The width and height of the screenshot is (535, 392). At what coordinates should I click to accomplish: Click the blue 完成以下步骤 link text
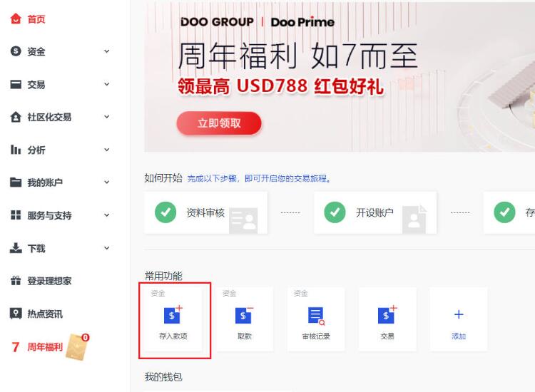[x=212, y=179]
